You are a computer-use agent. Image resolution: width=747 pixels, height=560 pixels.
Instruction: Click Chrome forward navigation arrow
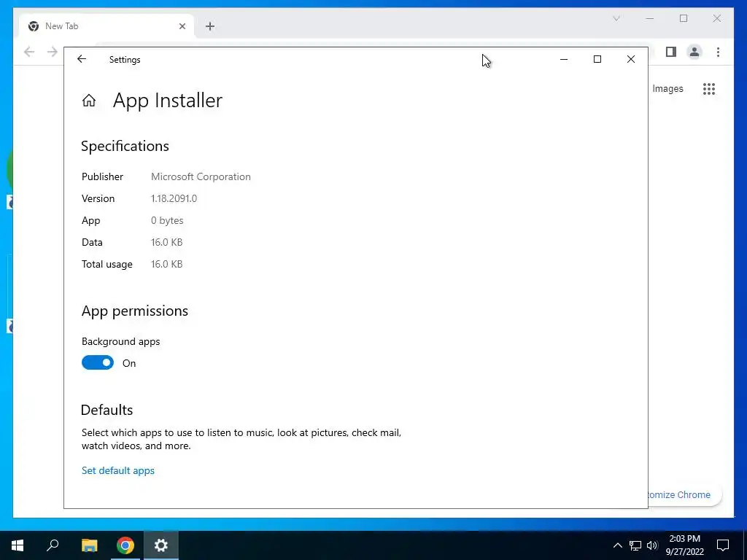coord(53,52)
